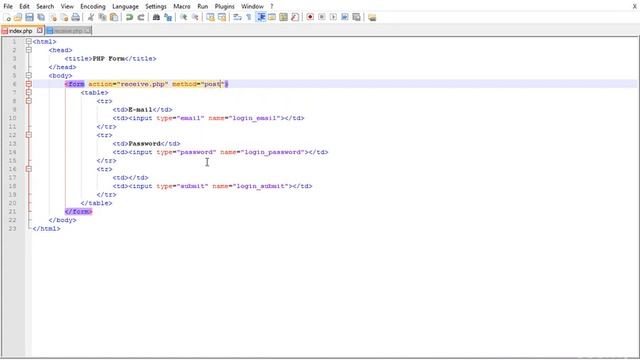Image resolution: width=640 pixels, height=360 pixels.
Task: Undo the last edit with green arrow
Action: click(x=129, y=17)
